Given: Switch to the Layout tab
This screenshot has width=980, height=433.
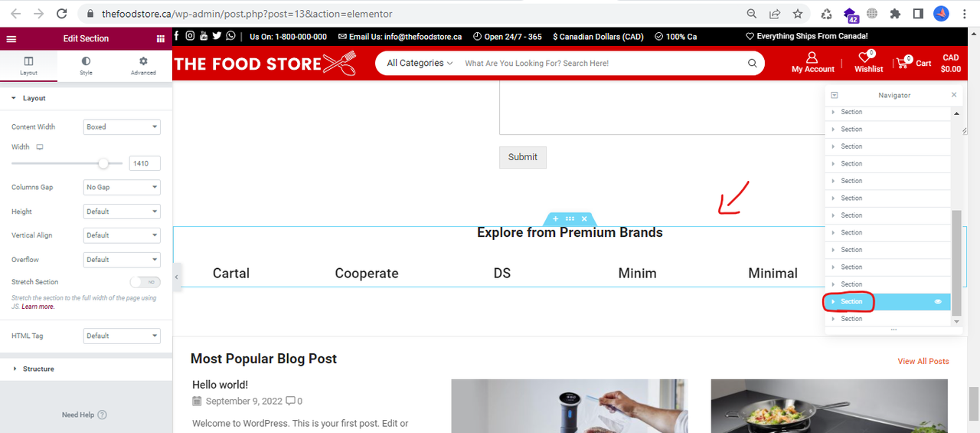Looking at the screenshot, I should 28,66.
